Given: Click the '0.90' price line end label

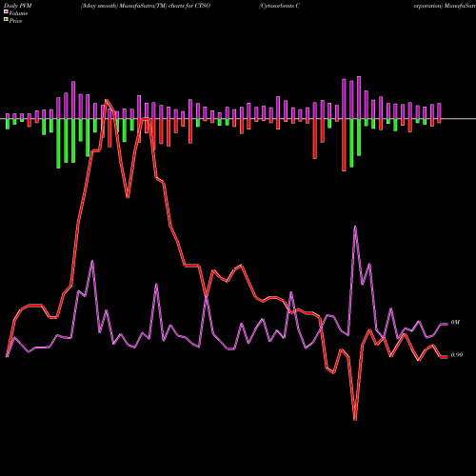Looking at the screenshot, I should [x=457, y=355].
